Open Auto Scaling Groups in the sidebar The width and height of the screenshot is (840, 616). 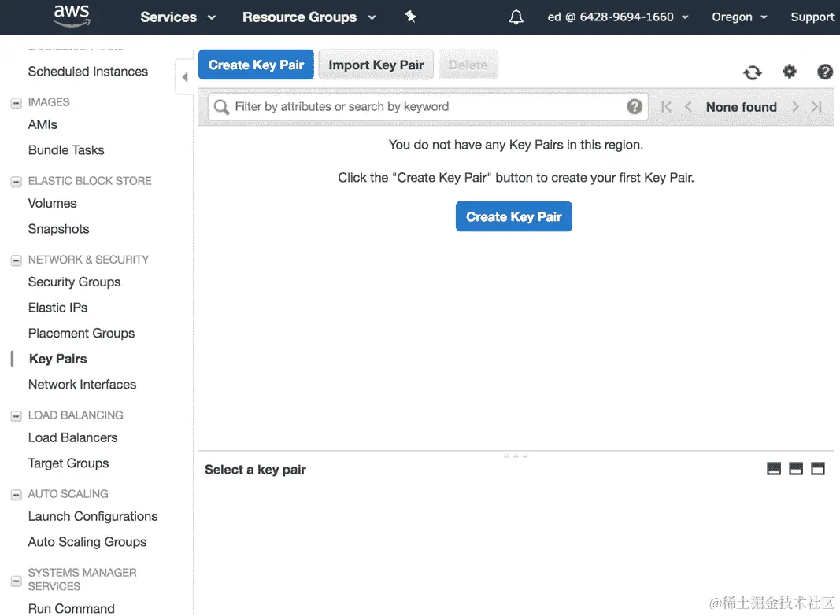[87, 542]
